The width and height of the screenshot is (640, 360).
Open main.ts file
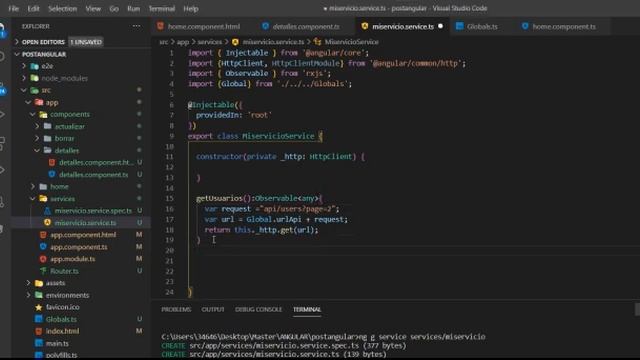(x=57, y=343)
